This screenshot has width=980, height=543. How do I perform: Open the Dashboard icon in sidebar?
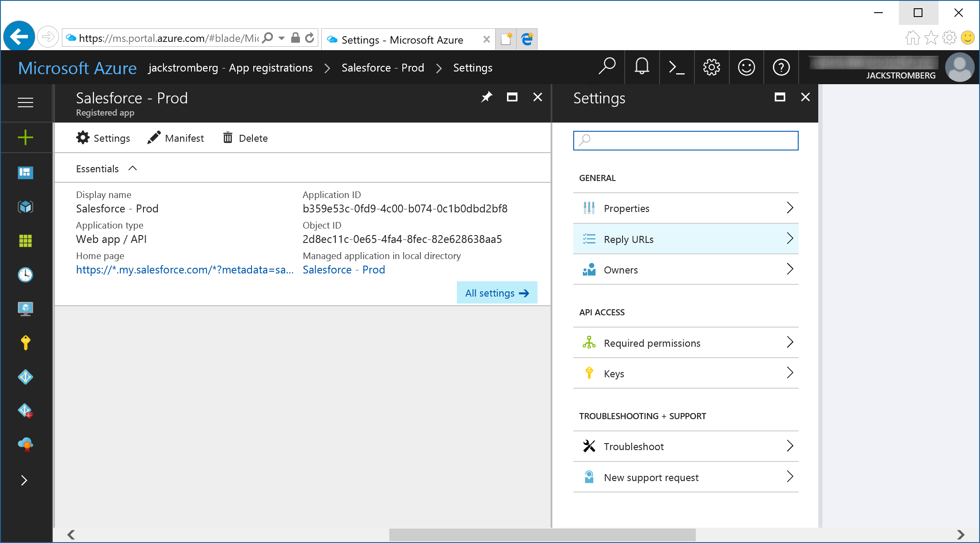tap(25, 172)
